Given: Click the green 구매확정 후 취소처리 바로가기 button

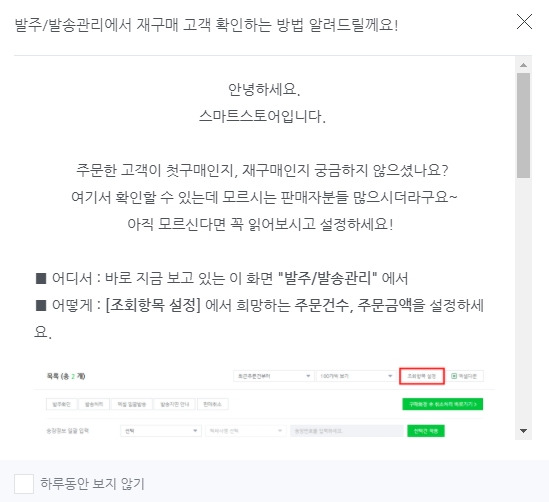Looking at the screenshot, I should 443,404.
